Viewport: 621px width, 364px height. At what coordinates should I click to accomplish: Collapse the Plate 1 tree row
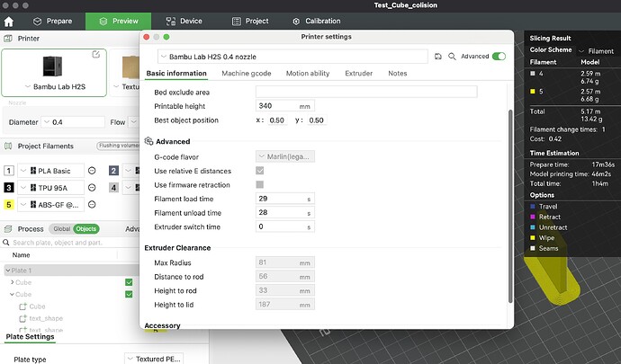click(7, 271)
